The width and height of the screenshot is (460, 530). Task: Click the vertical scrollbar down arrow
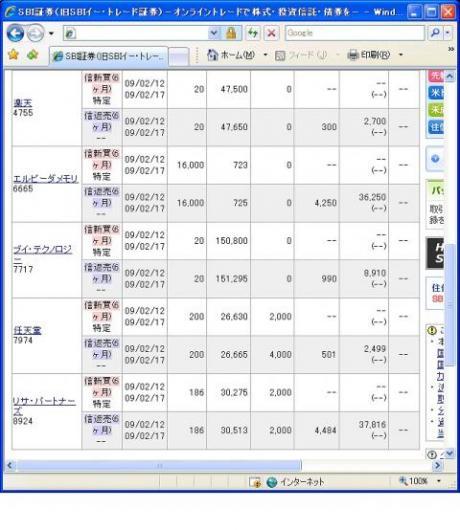click(450, 453)
